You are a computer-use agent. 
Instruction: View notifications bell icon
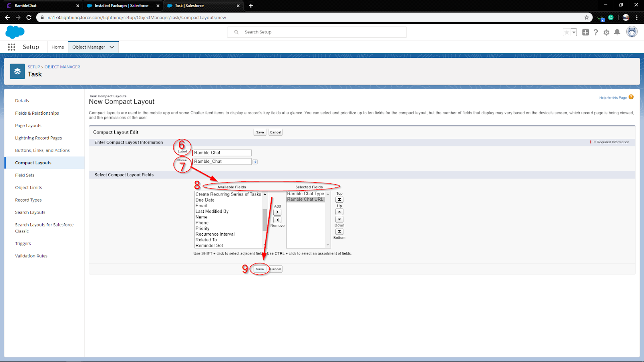click(x=617, y=32)
